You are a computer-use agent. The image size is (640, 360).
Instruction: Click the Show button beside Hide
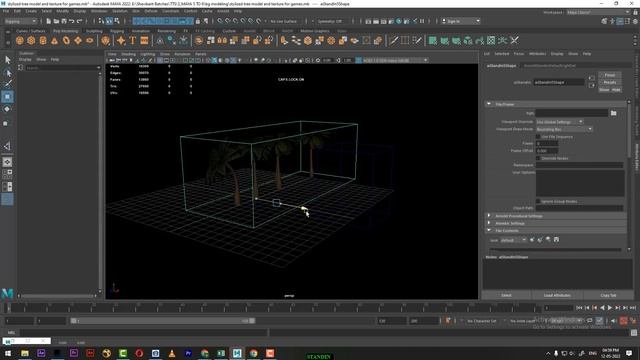604,89
